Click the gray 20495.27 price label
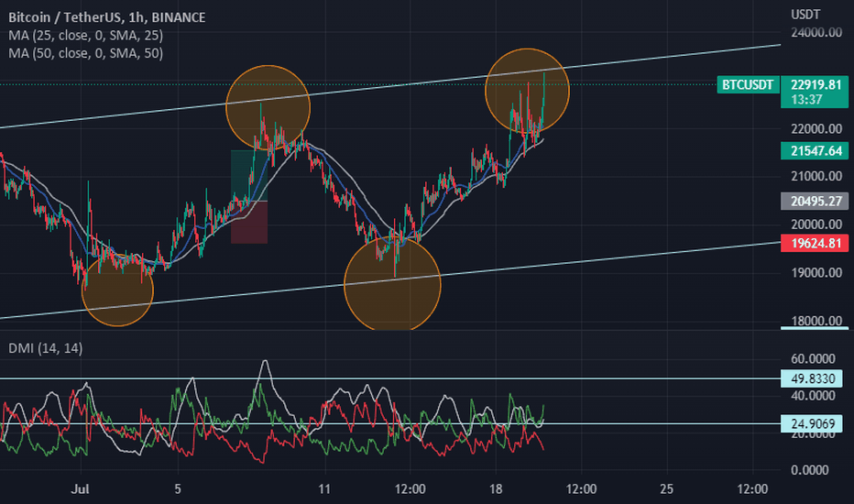Image resolution: width=854 pixels, height=504 pixels. tap(815, 201)
